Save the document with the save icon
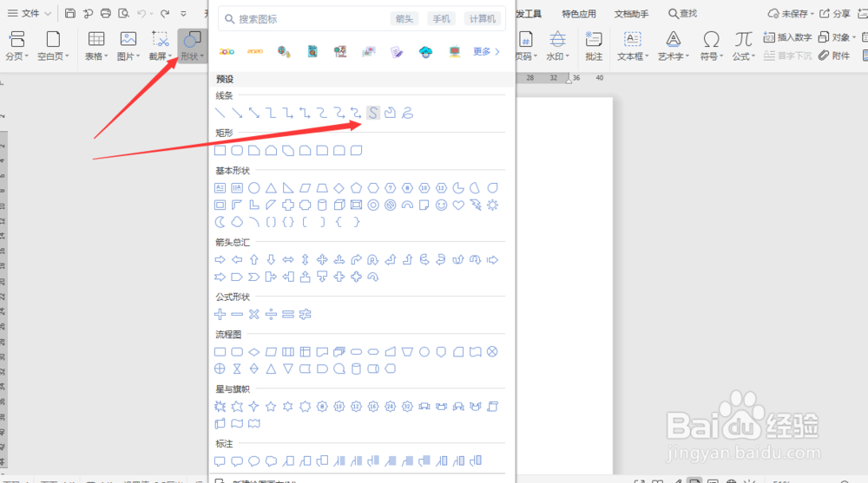 [x=69, y=13]
